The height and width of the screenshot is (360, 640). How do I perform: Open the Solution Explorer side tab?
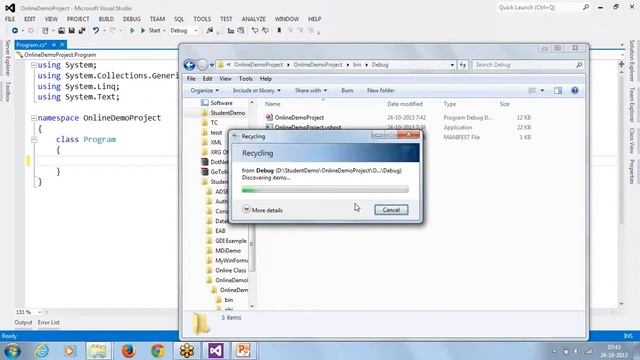click(x=632, y=60)
